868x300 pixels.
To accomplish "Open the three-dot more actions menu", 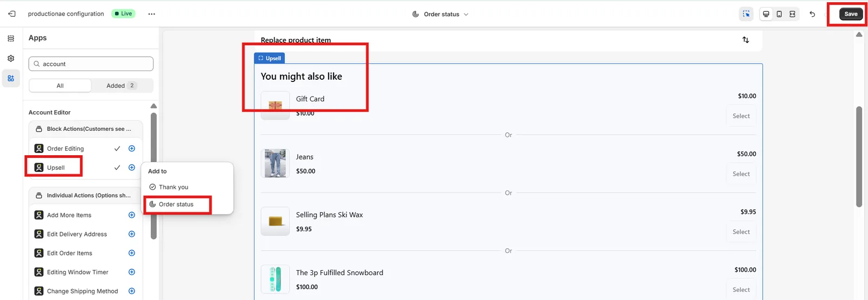I will click(152, 14).
